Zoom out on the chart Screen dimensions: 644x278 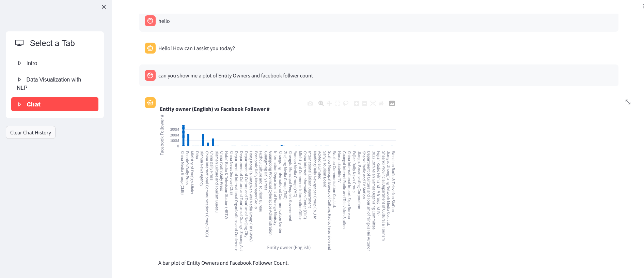365,103
